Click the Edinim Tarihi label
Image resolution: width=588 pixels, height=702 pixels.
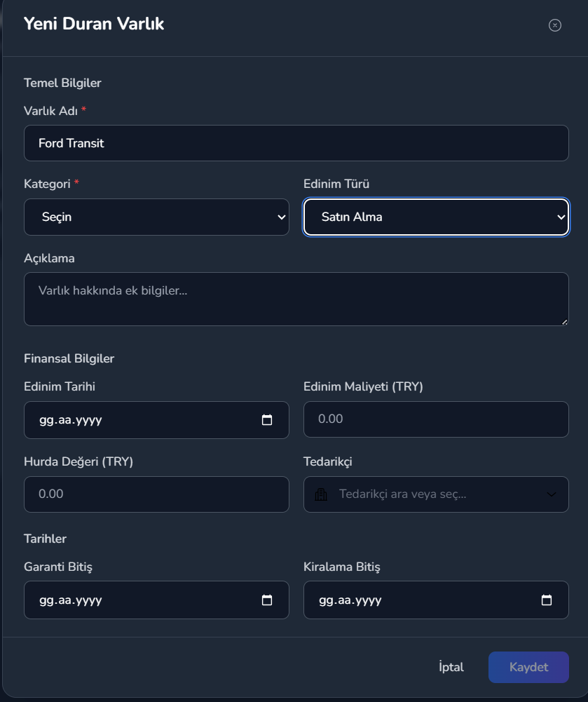[60, 387]
